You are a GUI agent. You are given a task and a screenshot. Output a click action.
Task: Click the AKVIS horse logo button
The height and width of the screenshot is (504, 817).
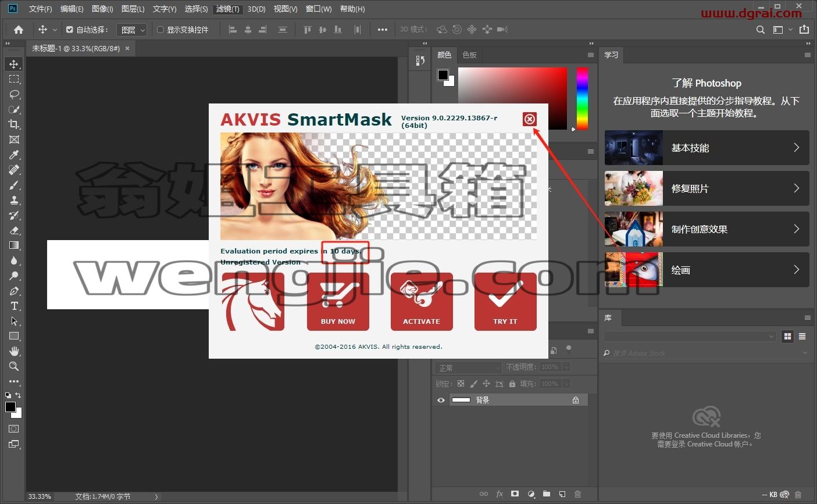253,302
